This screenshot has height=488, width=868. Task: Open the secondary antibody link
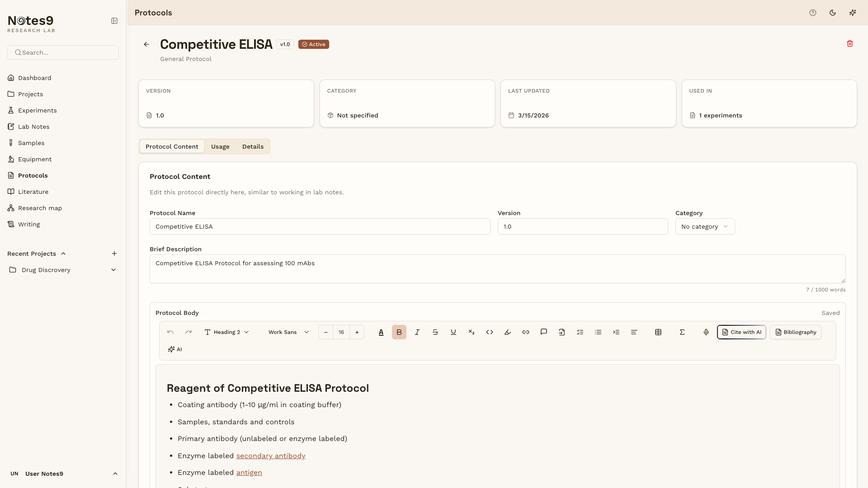pyautogui.click(x=271, y=455)
